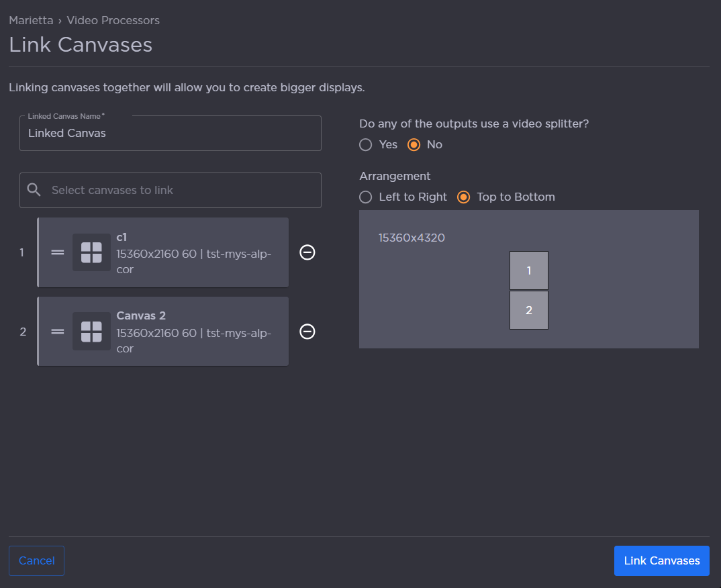Click the Link Canvases button
The width and height of the screenshot is (721, 588).
[x=661, y=560]
